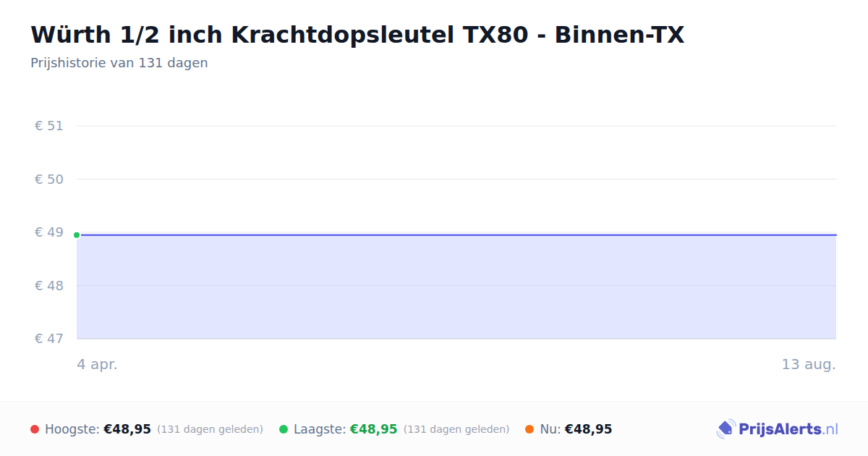Screen dimensions: 868x456
Task: Select the 4 apr. date label
Action: click(x=97, y=364)
